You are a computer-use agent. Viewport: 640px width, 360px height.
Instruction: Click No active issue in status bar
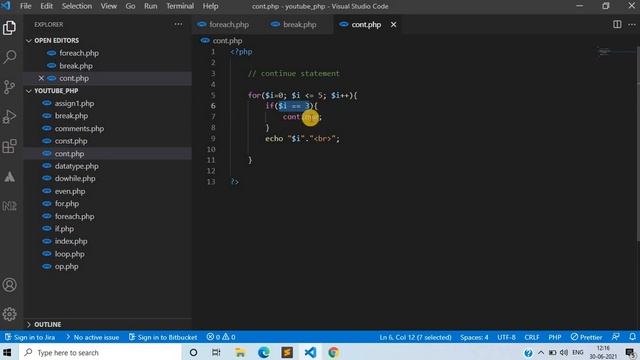click(x=92, y=337)
